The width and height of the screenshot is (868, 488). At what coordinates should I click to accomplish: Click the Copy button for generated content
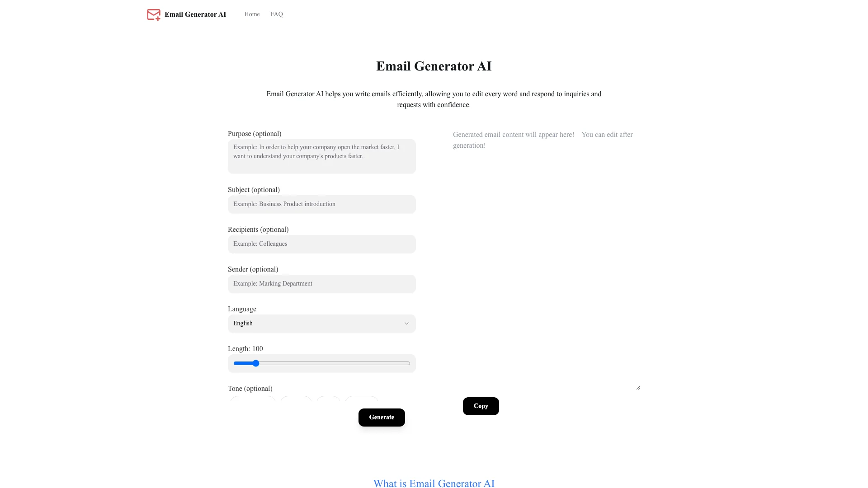point(481,406)
